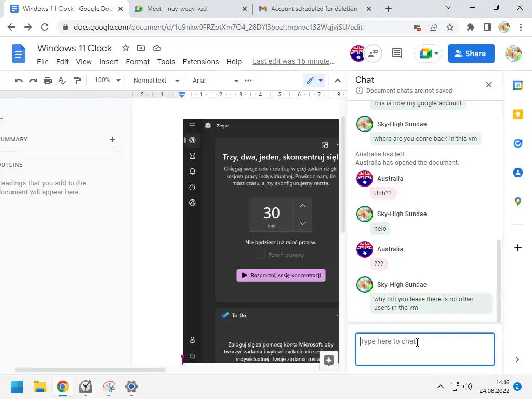Open Google Keep side panel
Viewport: 532px width, 399px height.
click(x=518, y=114)
